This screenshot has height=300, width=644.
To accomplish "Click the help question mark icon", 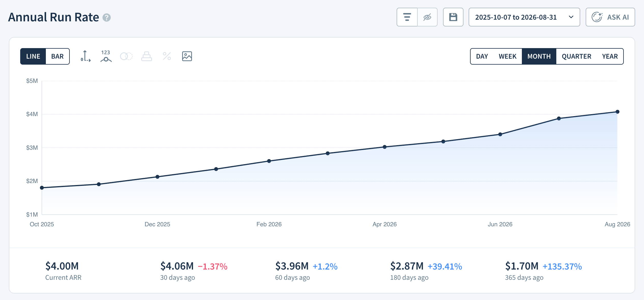I will tap(106, 18).
